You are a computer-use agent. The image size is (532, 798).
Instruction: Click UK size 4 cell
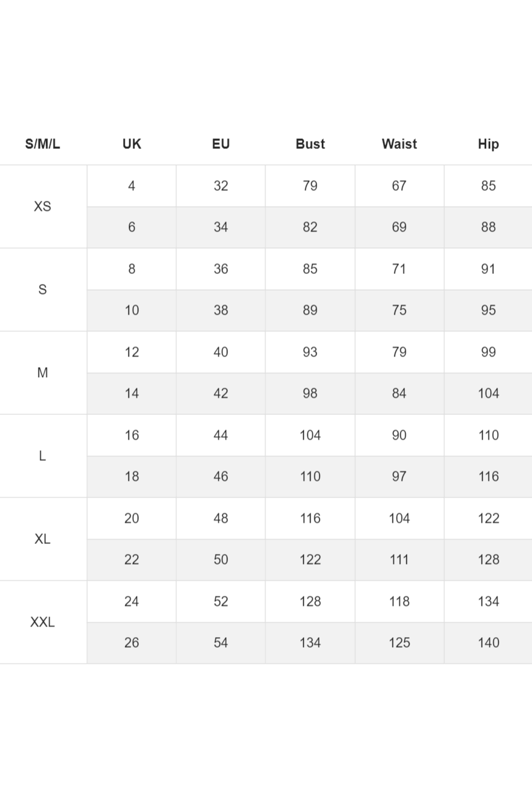132,186
